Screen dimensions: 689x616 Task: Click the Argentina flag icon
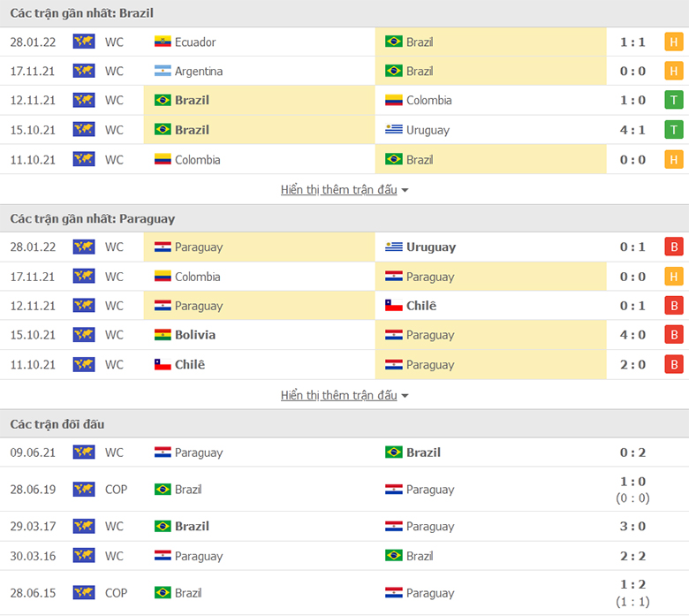[163, 71]
